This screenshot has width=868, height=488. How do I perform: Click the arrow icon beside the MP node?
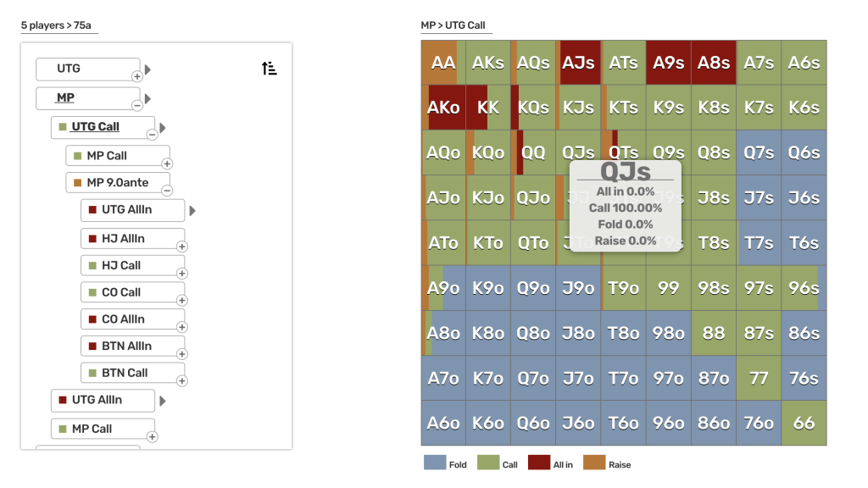148,98
